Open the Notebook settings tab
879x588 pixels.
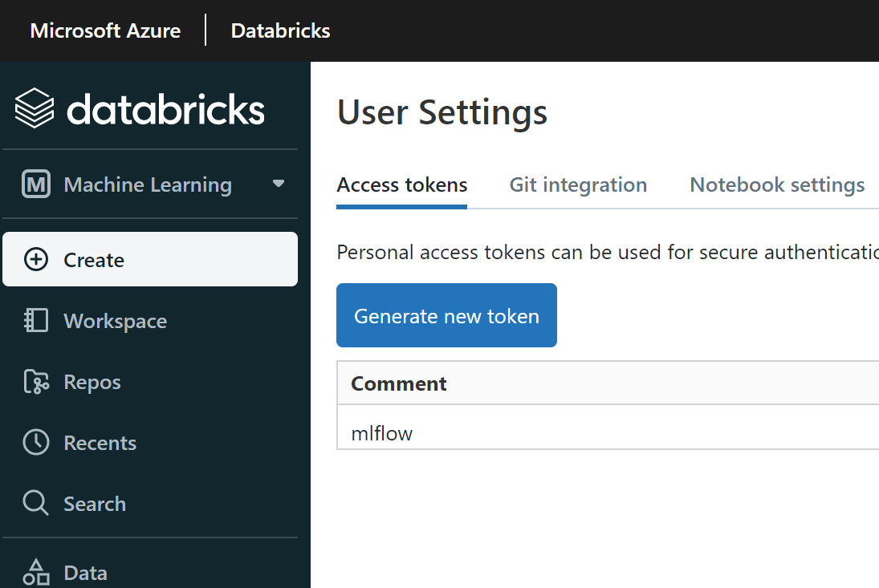[777, 185]
